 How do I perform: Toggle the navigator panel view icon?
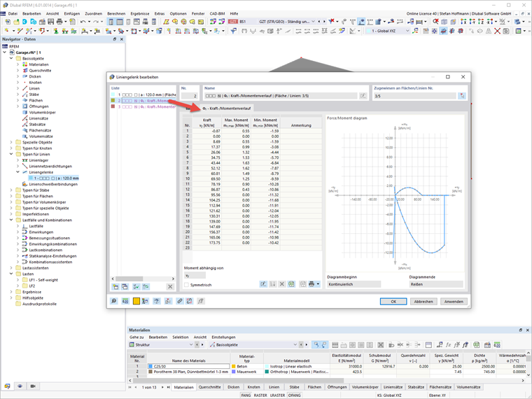click(111, 22)
